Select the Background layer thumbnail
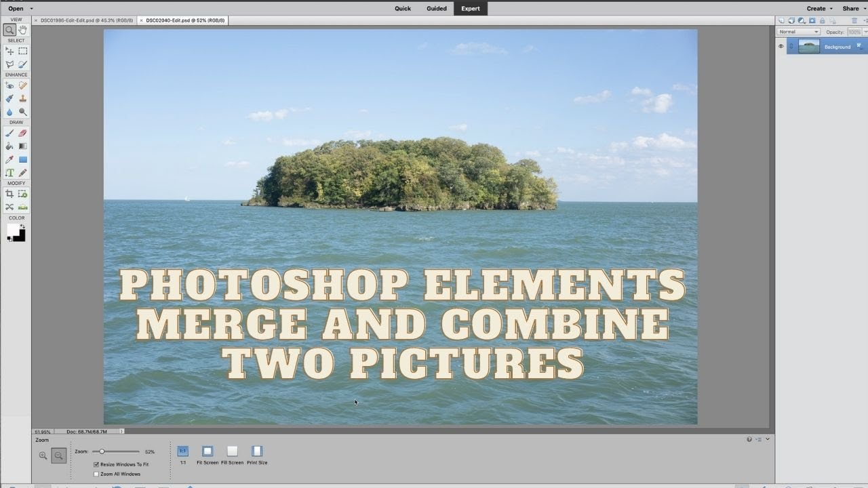Screen dimensions: 868x488 point(809,46)
